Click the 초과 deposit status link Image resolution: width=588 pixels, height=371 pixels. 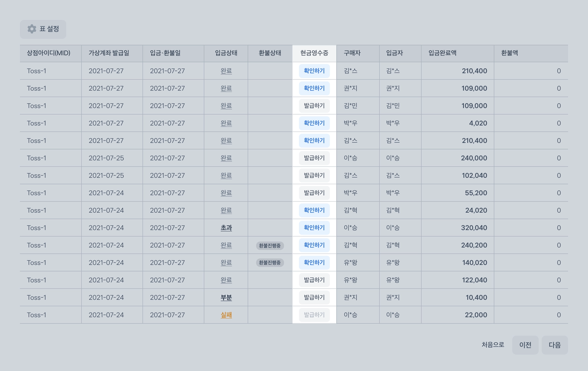[x=226, y=228]
